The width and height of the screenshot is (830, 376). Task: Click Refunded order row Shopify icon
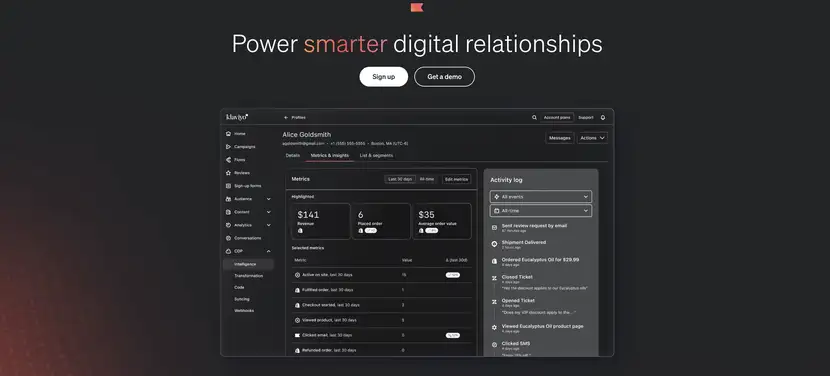[x=297, y=350]
